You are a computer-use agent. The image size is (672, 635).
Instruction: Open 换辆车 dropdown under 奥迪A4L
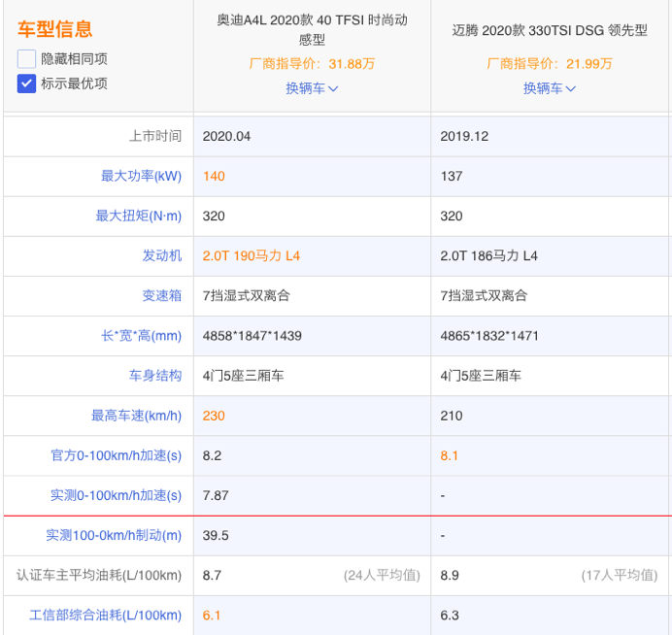[312, 88]
